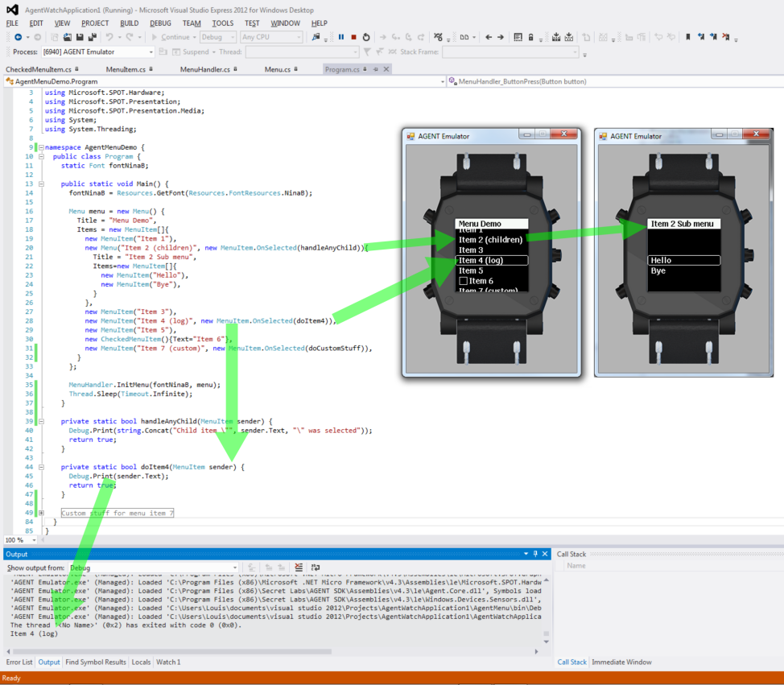Clear all bookmarks icon
784x685 pixels.
(x=726, y=37)
